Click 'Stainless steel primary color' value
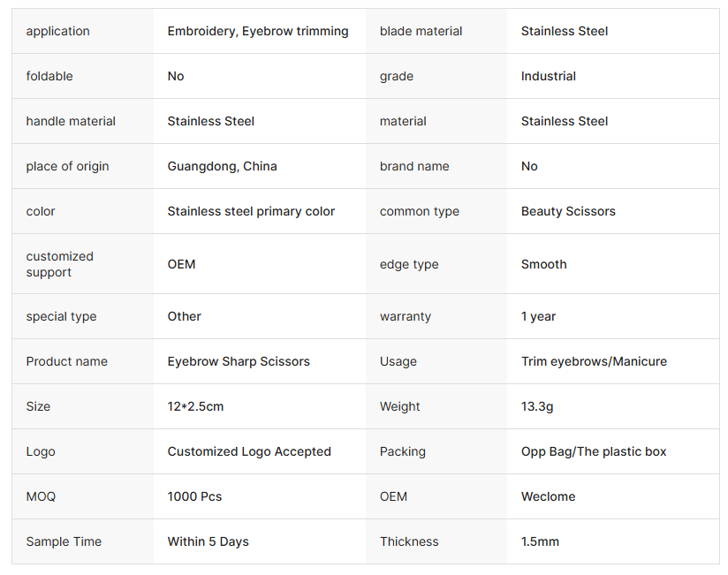Image resolution: width=728 pixels, height=575 pixels. 251,211
